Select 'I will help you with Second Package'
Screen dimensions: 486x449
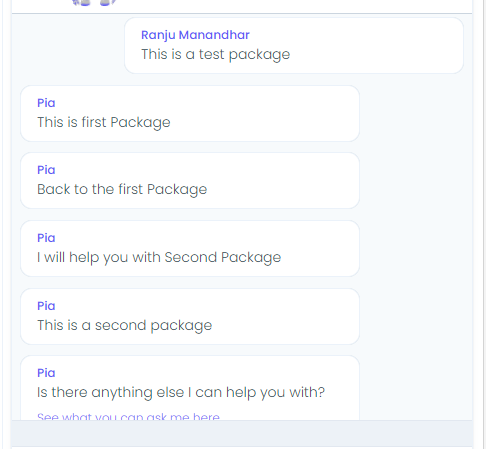159,257
